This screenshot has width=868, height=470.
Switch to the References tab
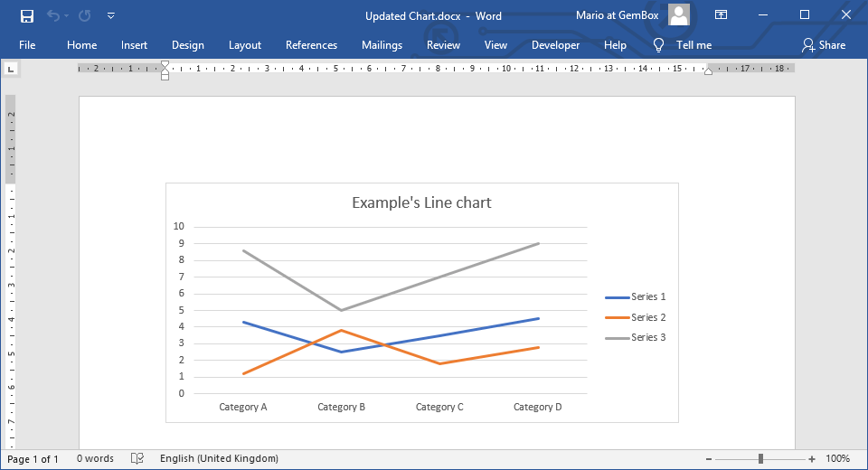click(311, 45)
